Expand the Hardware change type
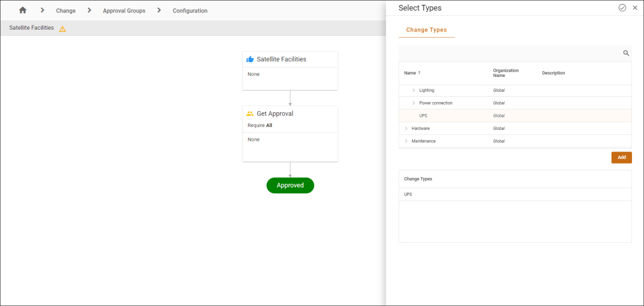 click(406, 128)
